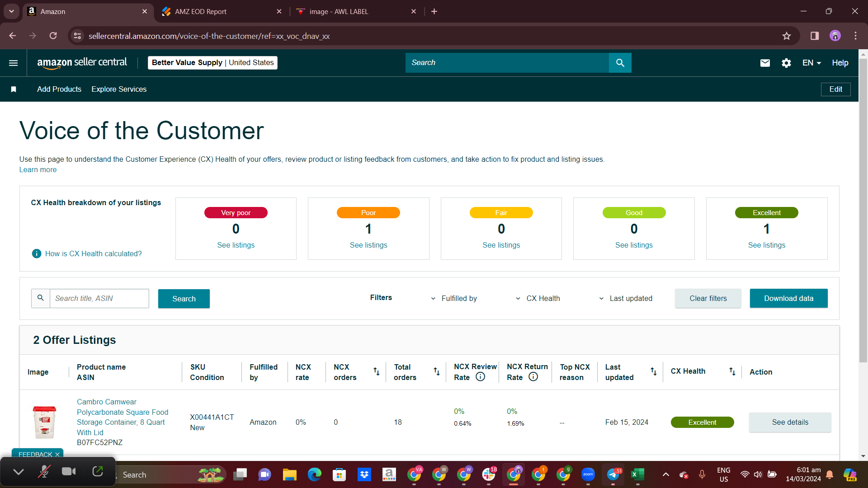
Task: Open the Chrome tab search dropdown
Action: click(11, 11)
